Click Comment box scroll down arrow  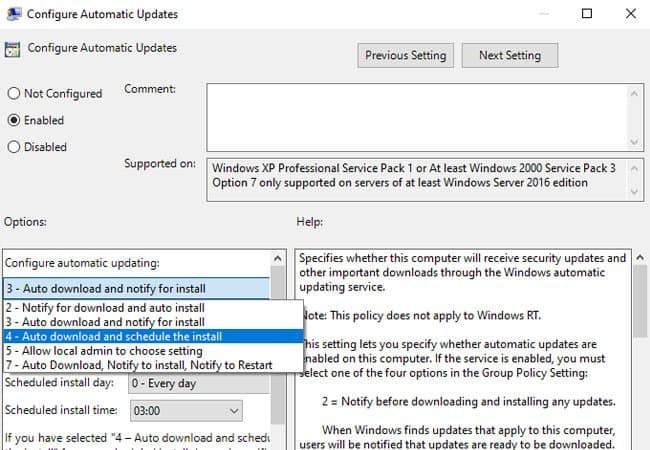pos(634,142)
